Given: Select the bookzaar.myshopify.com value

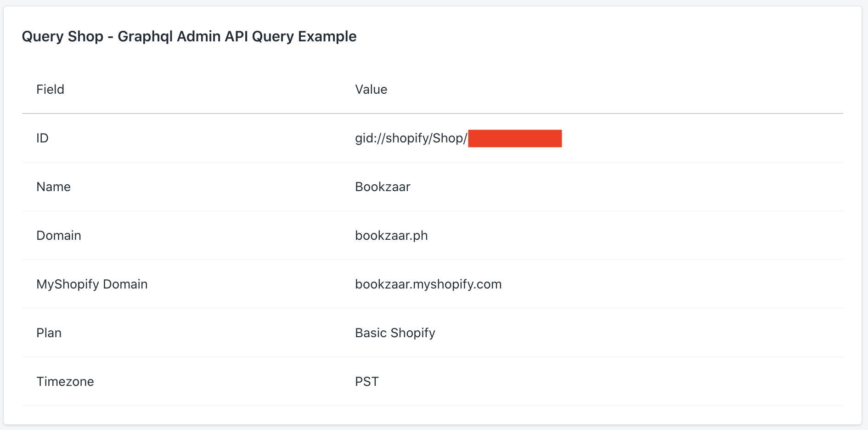Looking at the screenshot, I should tap(428, 284).
